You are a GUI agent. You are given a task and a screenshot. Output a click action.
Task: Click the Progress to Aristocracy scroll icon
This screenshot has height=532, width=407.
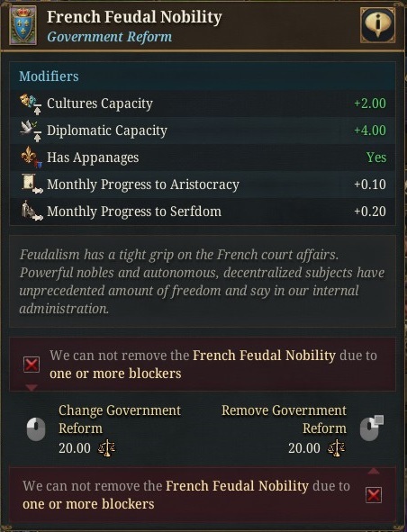(x=32, y=185)
